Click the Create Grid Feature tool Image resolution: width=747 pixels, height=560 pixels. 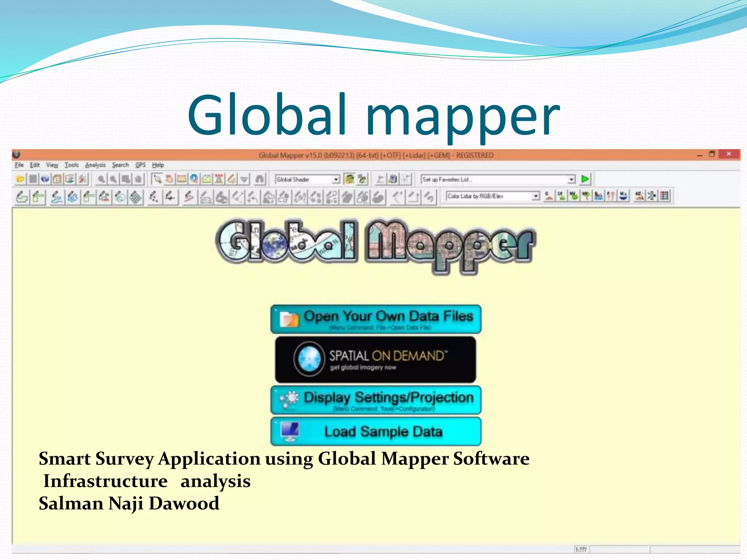pyautogui.click(x=136, y=197)
